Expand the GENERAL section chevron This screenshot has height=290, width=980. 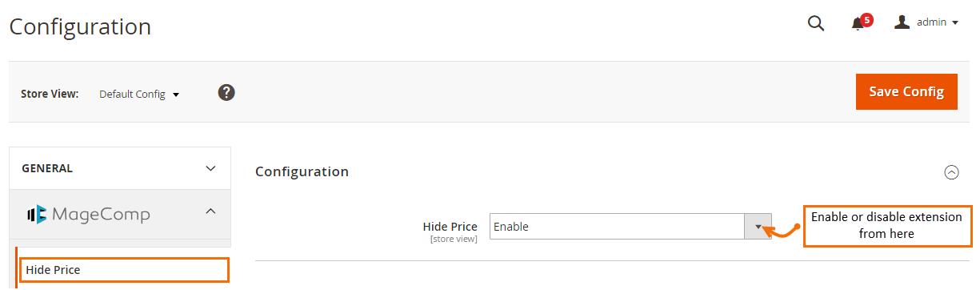(x=210, y=168)
